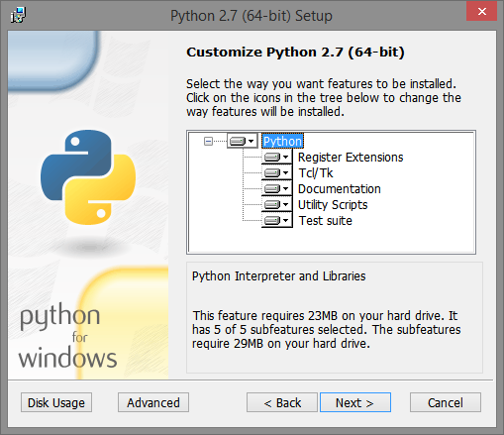
Task: Go back to the previous setup step
Action: 282,402
